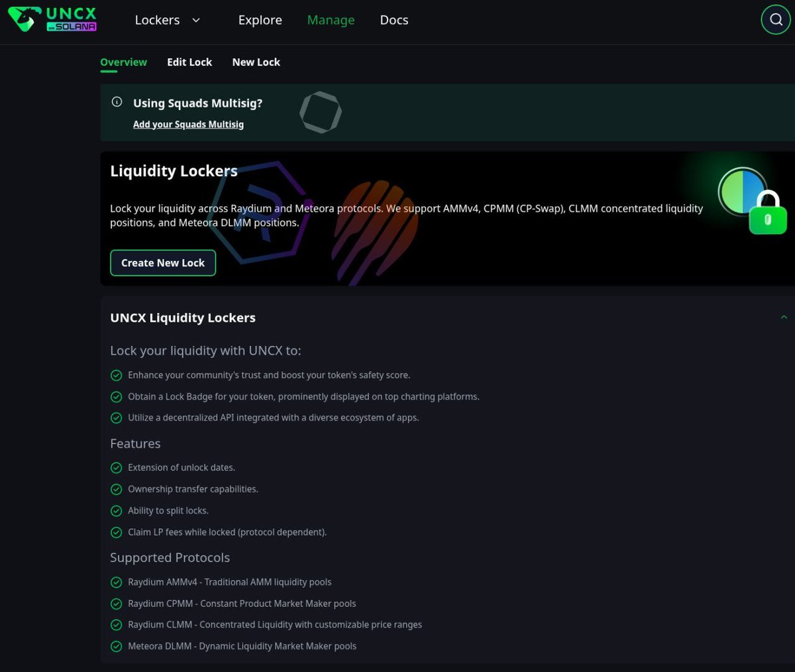The width and height of the screenshot is (795, 672).
Task: Click check icon beside "Enhance your community's trust"
Action: [116, 375]
